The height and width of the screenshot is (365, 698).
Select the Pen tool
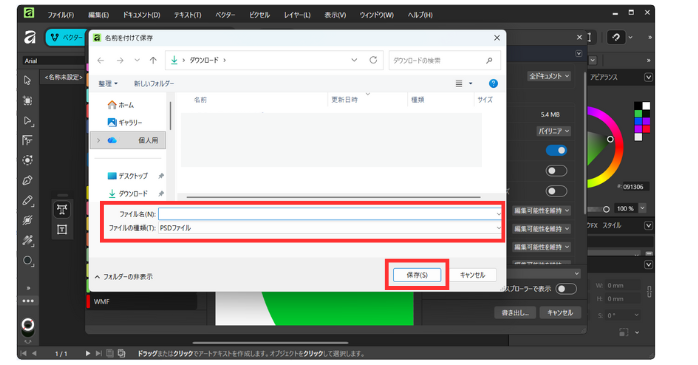[28, 180]
